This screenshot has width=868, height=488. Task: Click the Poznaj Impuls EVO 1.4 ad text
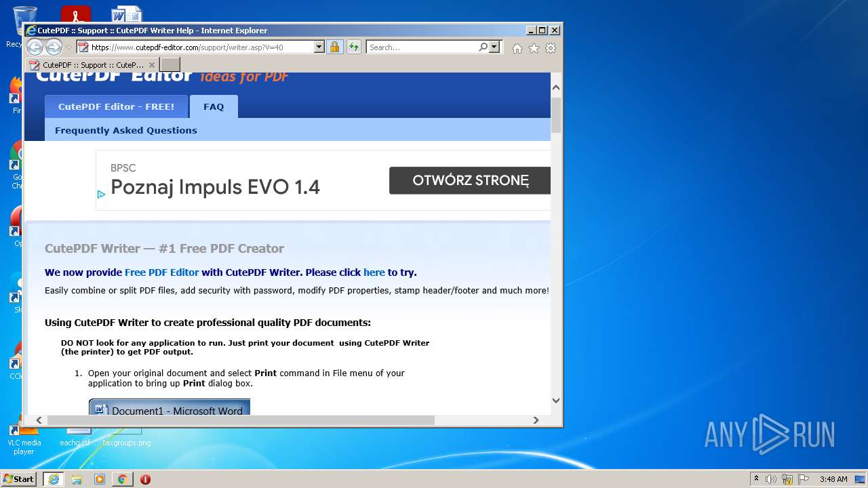215,187
